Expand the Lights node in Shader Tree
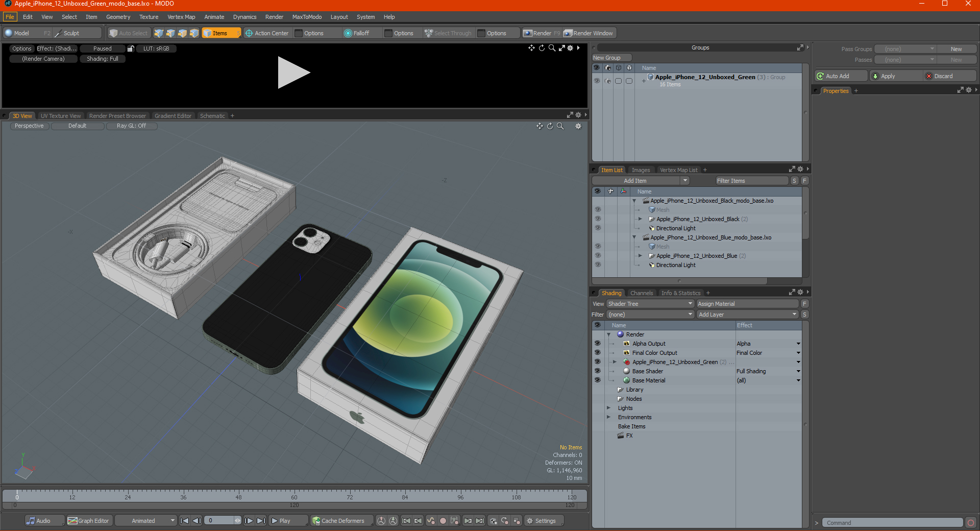The image size is (980, 531). (609, 408)
